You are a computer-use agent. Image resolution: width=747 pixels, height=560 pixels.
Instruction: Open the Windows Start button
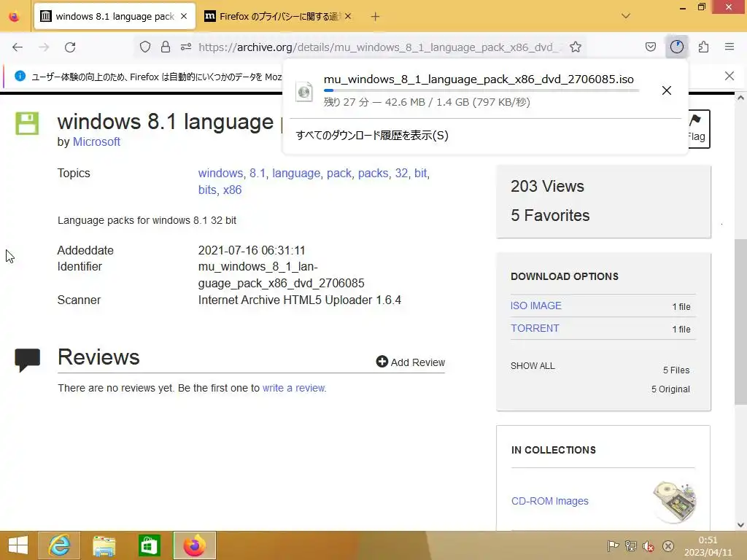(18, 545)
